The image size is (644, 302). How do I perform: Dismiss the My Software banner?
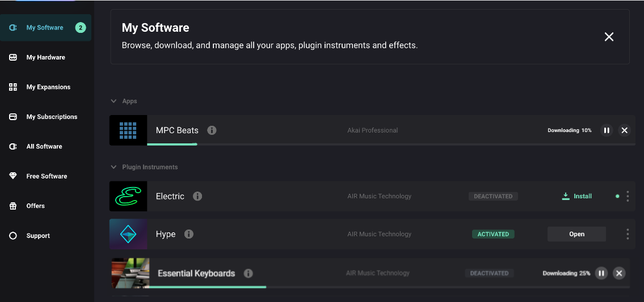(609, 37)
